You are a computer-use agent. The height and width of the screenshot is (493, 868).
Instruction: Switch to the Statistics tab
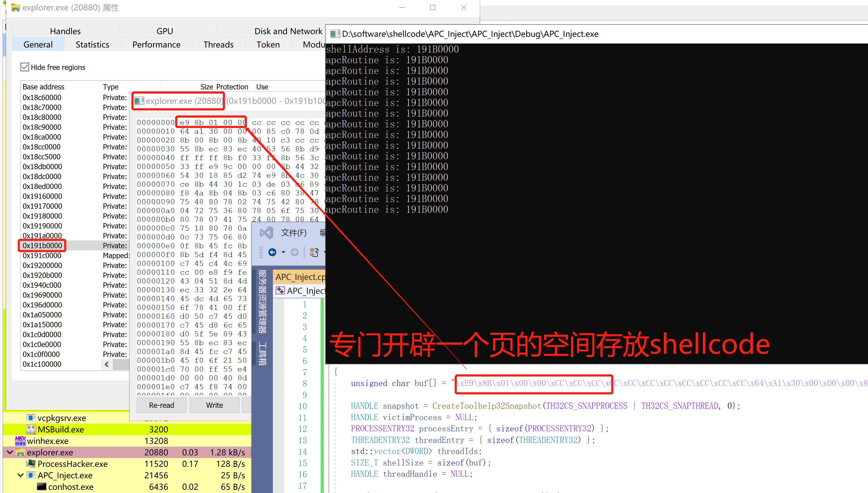pyautogui.click(x=92, y=44)
